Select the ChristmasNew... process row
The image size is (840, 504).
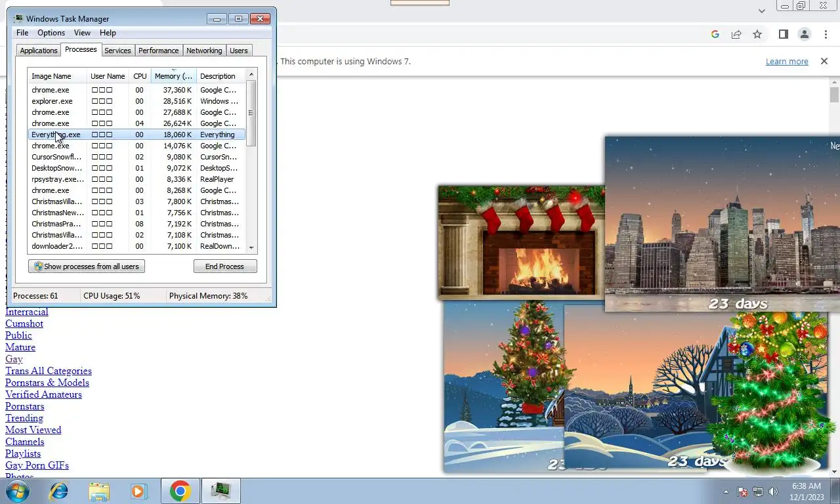click(x=136, y=213)
